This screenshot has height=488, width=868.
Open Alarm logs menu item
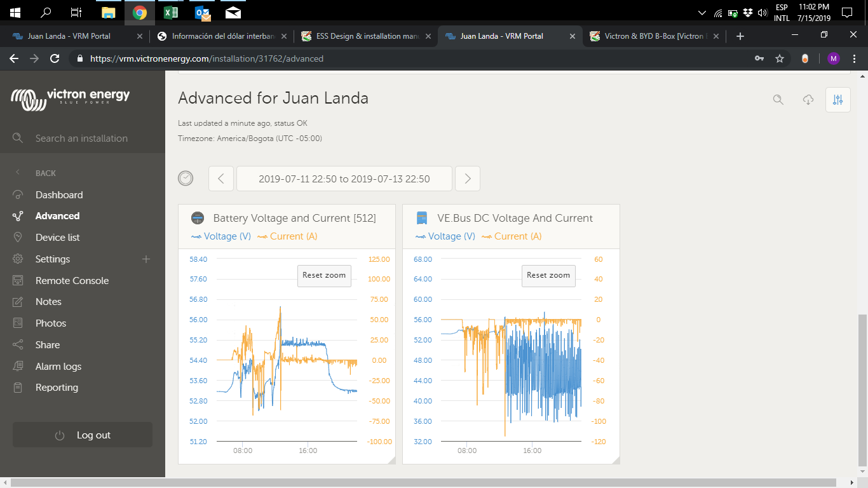(x=58, y=367)
